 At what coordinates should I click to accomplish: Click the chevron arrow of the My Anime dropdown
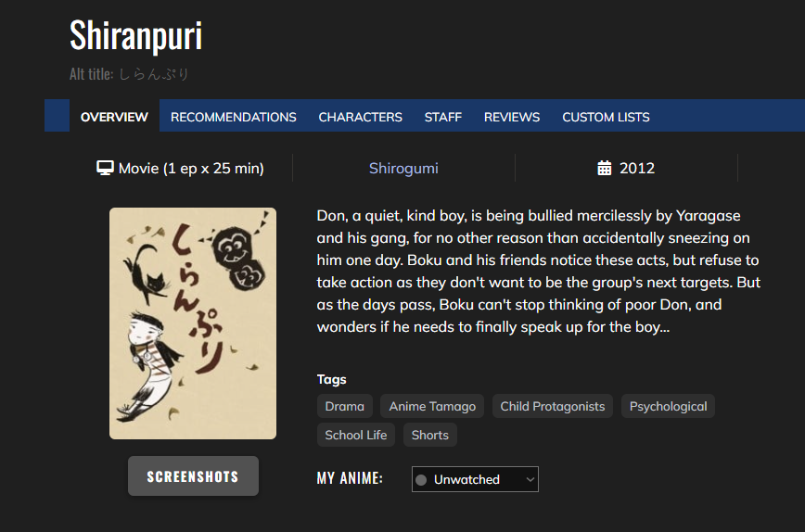click(x=530, y=480)
